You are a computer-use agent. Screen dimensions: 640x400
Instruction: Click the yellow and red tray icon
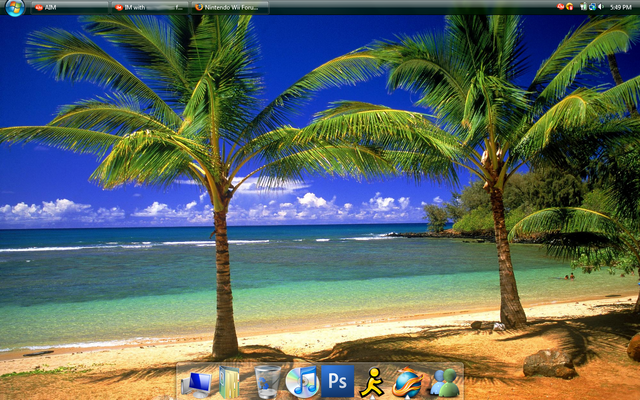[x=569, y=7]
